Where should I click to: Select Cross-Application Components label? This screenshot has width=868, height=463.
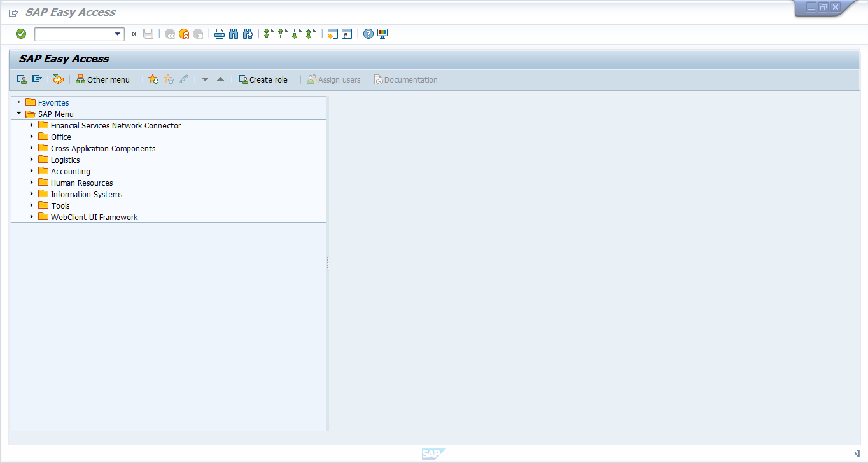pyautogui.click(x=103, y=148)
